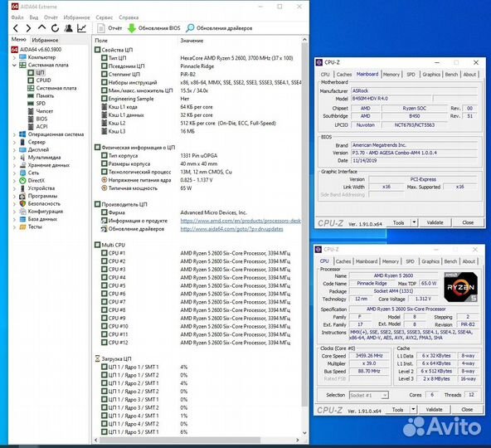Expand the Мультимедиа tree node
This screenshot has width=491, height=448.
[x=14, y=158]
